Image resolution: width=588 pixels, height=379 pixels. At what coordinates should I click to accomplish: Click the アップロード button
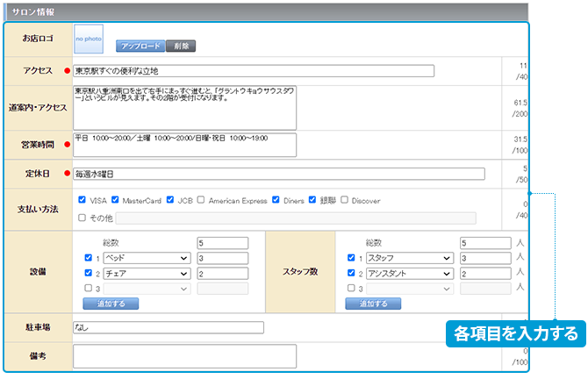pyautogui.click(x=140, y=46)
